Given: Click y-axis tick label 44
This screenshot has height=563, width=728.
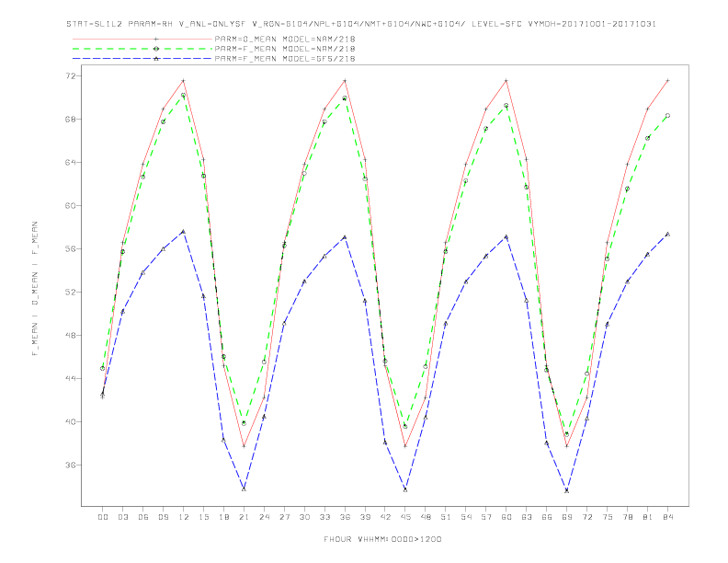Looking at the screenshot, I should click(73, 378).
